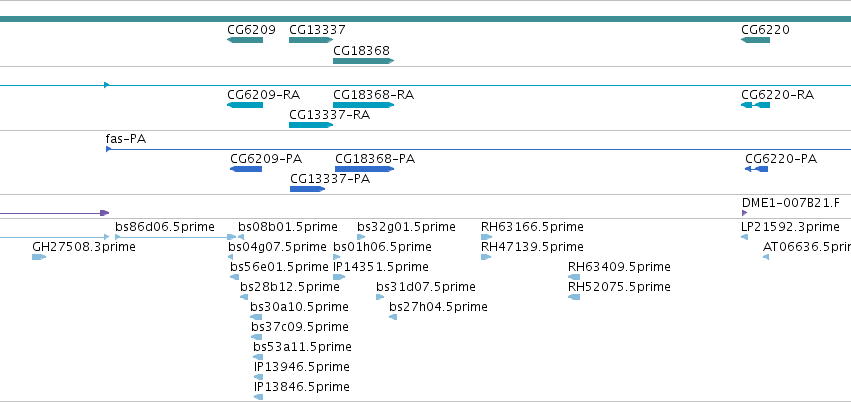Select the RH52075.5prime EST

(574, 297)
